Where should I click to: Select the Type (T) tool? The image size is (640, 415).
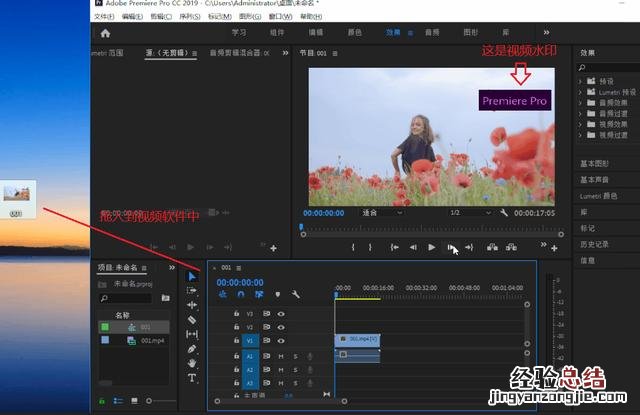point(192,378)
